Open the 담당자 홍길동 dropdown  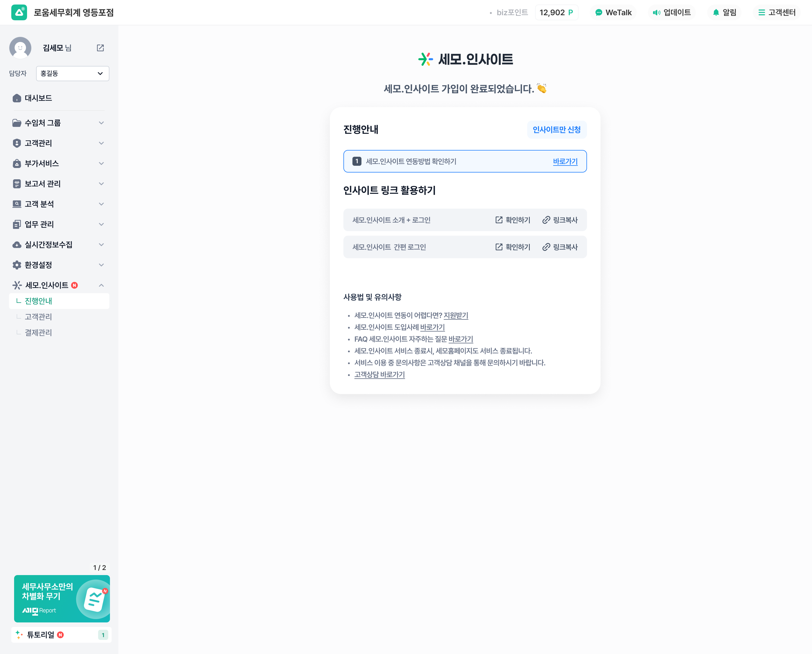pos(72,74)
